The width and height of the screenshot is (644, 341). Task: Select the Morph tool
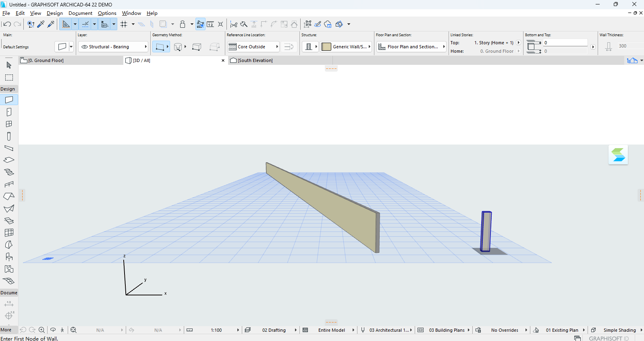click(x=9, y=245)
